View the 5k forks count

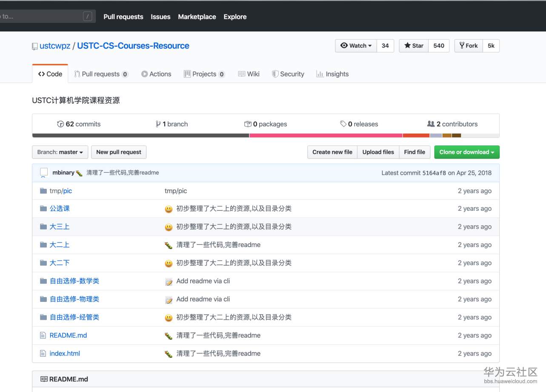[491, 46]
